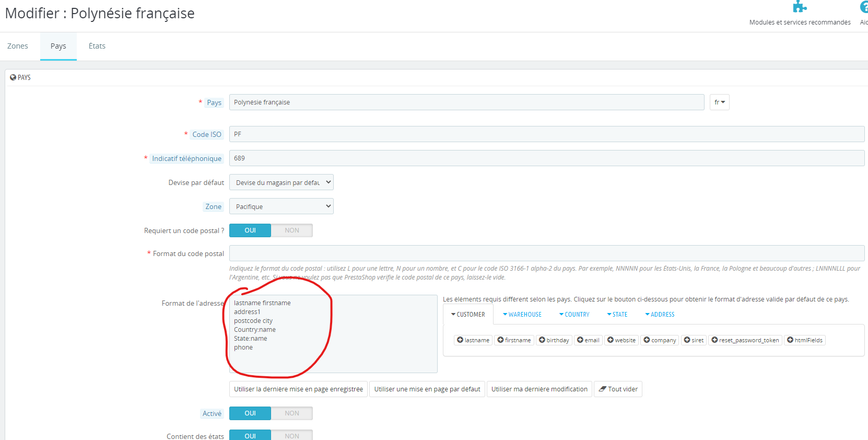This screenshot has width=868, height=440.
Task: Focus the Format du code postal field
Action: [547, 253]
